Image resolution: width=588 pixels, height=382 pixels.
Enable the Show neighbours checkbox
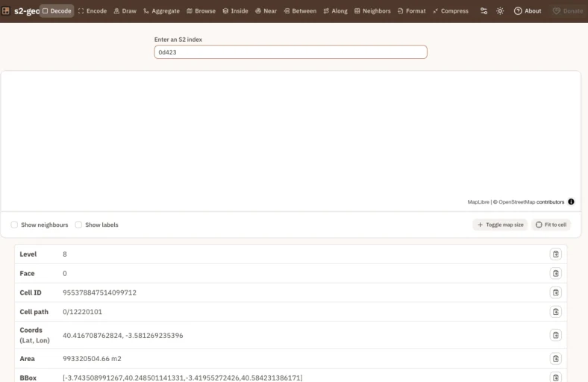pyautogui.click(x=14, y=225)
